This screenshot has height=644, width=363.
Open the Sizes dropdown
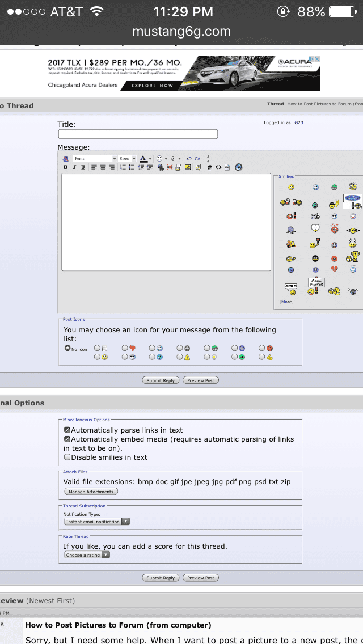pos(128,159)
